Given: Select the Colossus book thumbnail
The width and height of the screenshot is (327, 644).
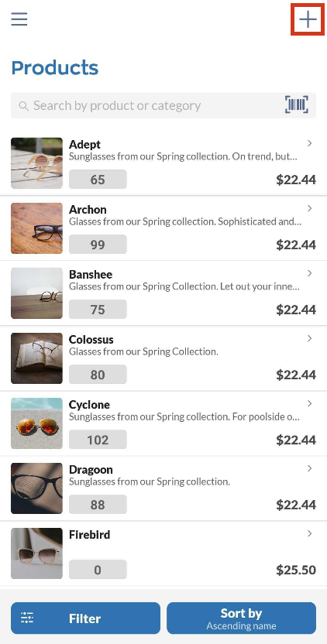Looking at the screenshot, I should click(36, 358).
